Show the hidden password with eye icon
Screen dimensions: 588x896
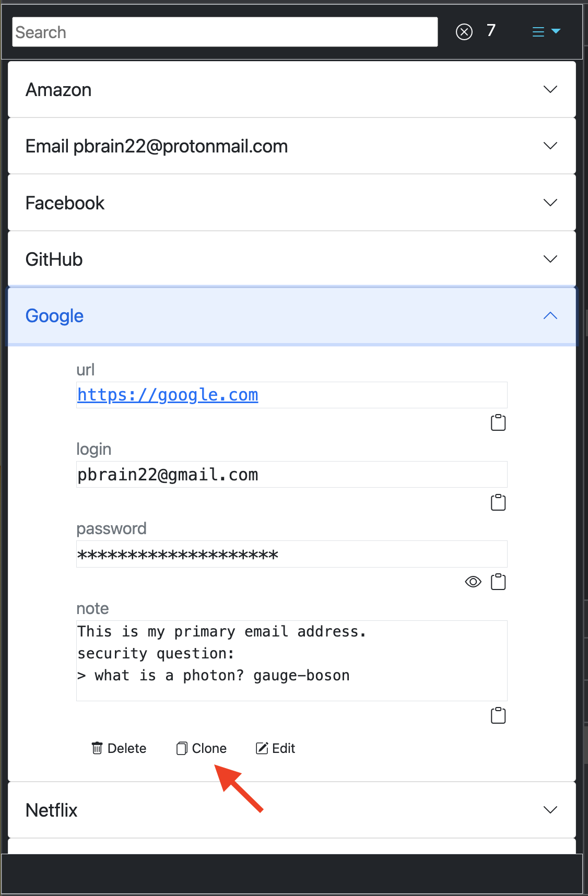tap(473, 582)
